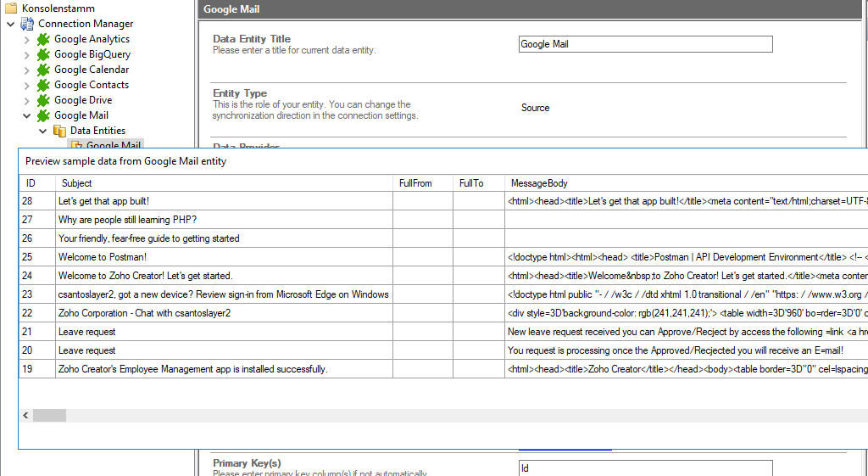Click the Google Calendar connection icon

43,70
